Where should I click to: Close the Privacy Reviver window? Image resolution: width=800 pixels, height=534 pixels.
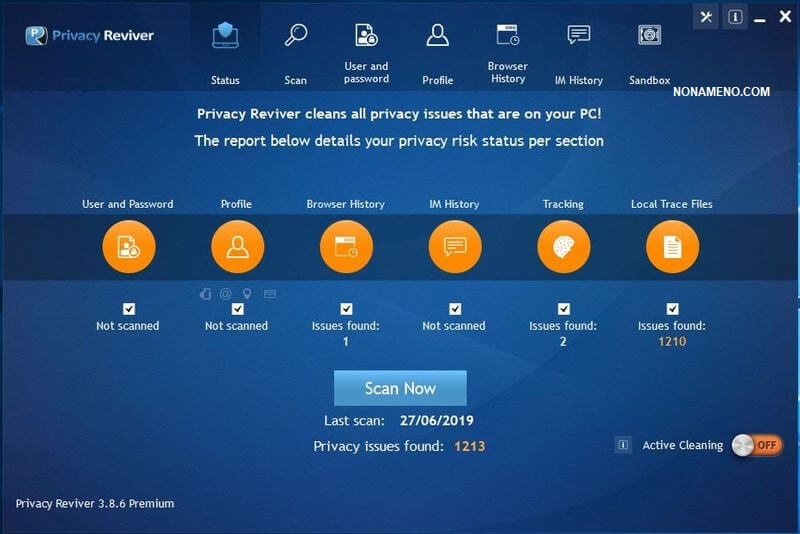point(785,17)
